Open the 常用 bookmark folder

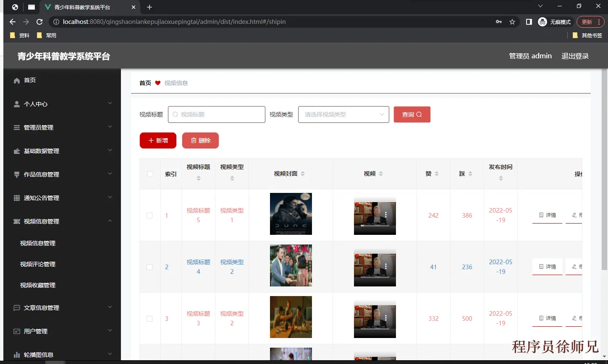click(x=46, y=35)
